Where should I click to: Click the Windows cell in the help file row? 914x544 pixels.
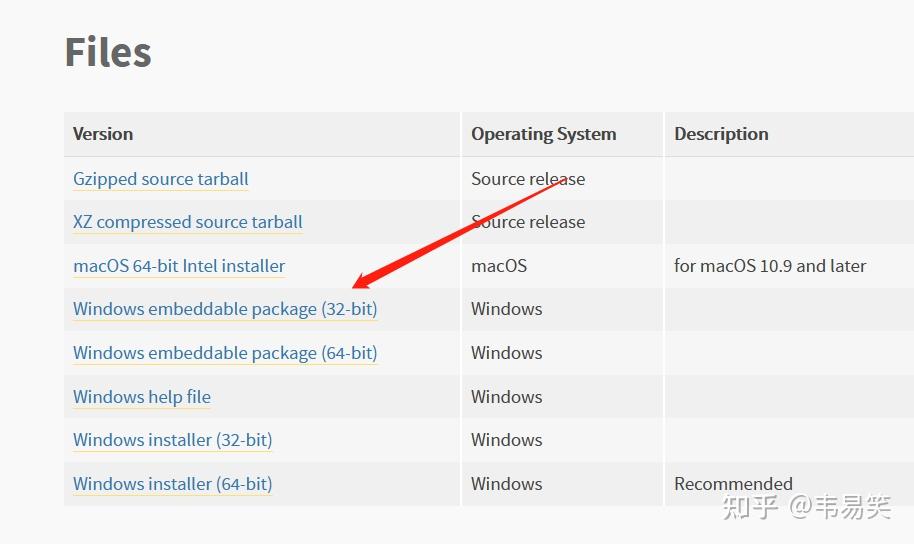506,397
